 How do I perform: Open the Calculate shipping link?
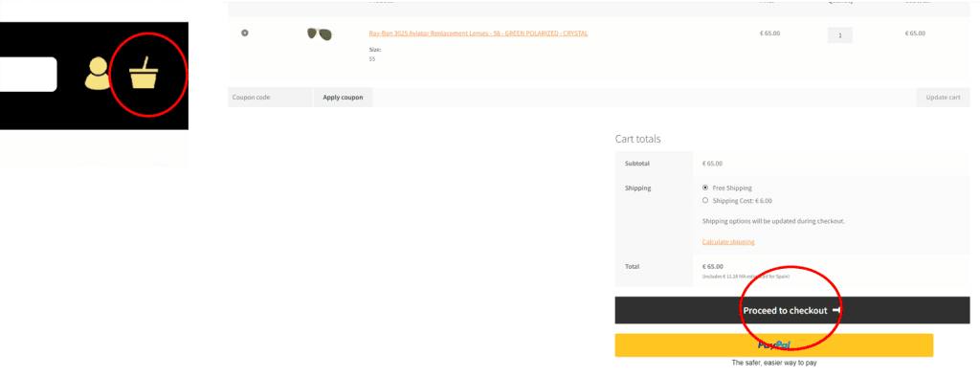tap(728, 242)
